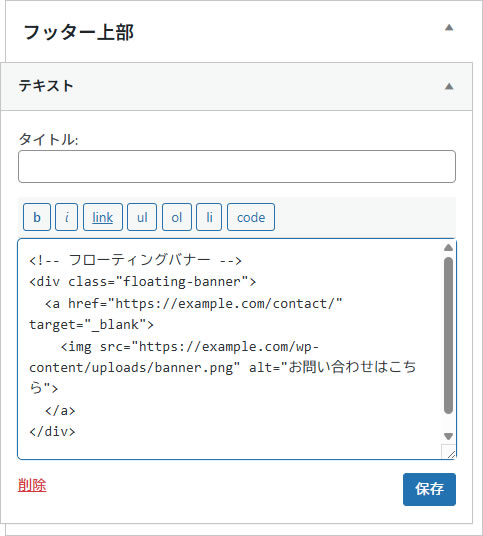Collapse the フッター上部 widget area

[449, 28]
